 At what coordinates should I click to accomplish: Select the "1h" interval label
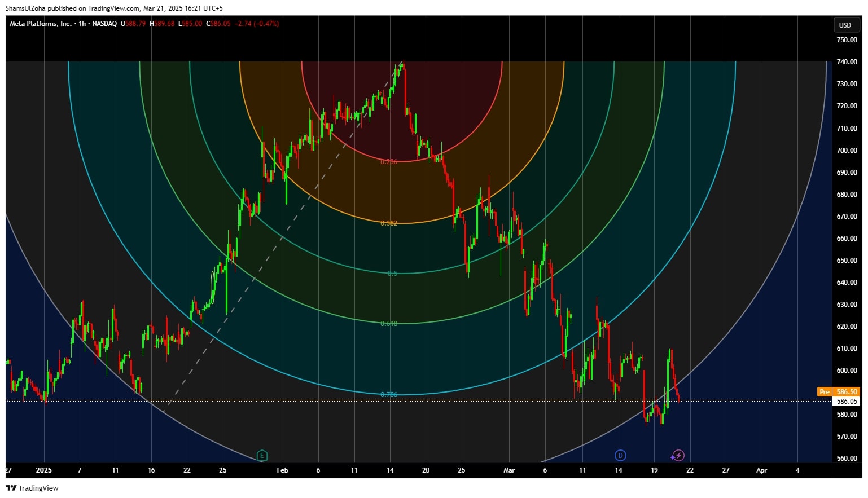pyautogui.click(x=82, y=24)
